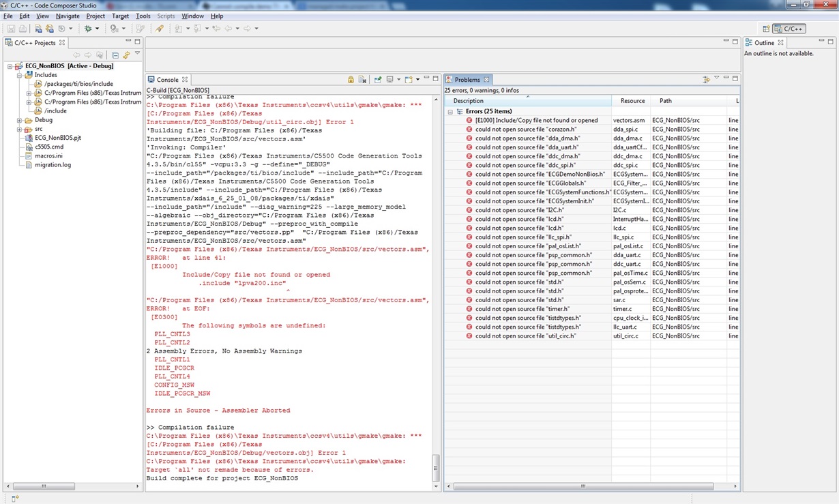
Task: Maximize the Problems view panel
Action: pos(735,78)
